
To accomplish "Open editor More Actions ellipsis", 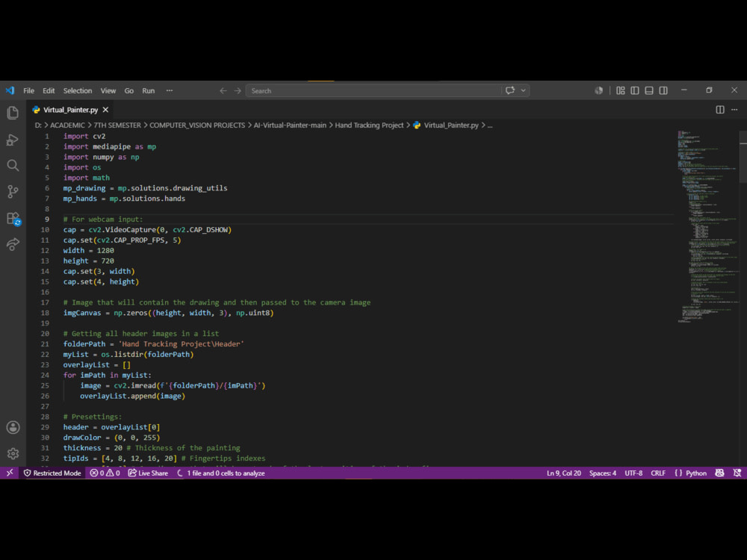I will 734,110.
